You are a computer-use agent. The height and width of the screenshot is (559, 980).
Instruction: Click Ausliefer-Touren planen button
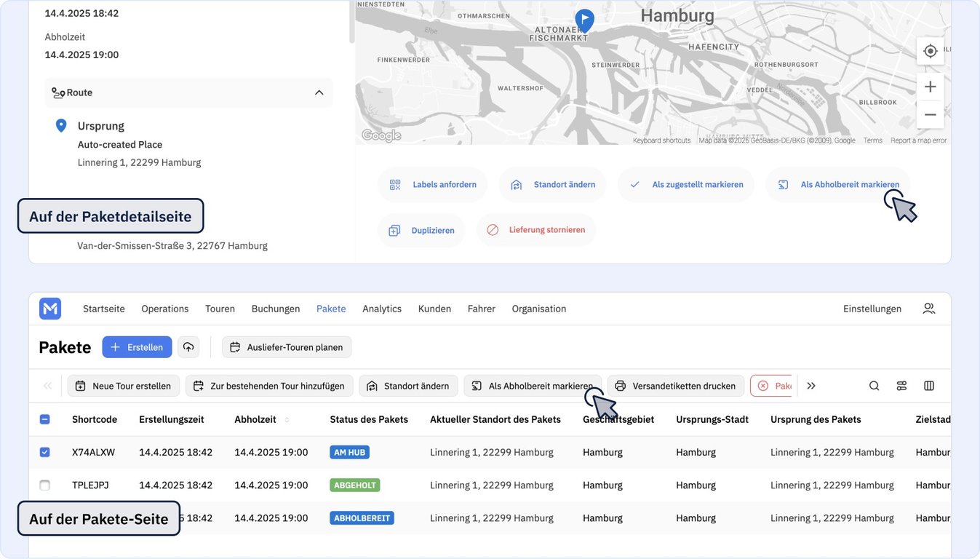pos(287,347)
